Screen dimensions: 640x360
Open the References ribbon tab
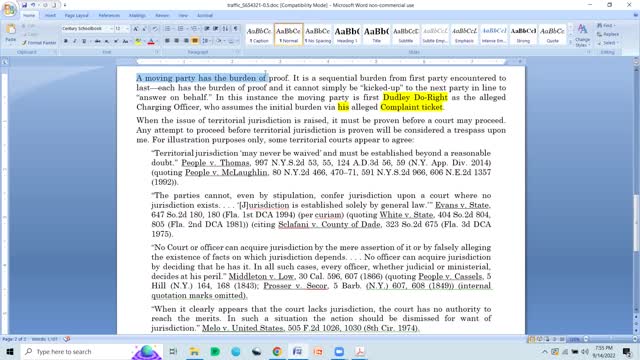click(x=109, y=15)
